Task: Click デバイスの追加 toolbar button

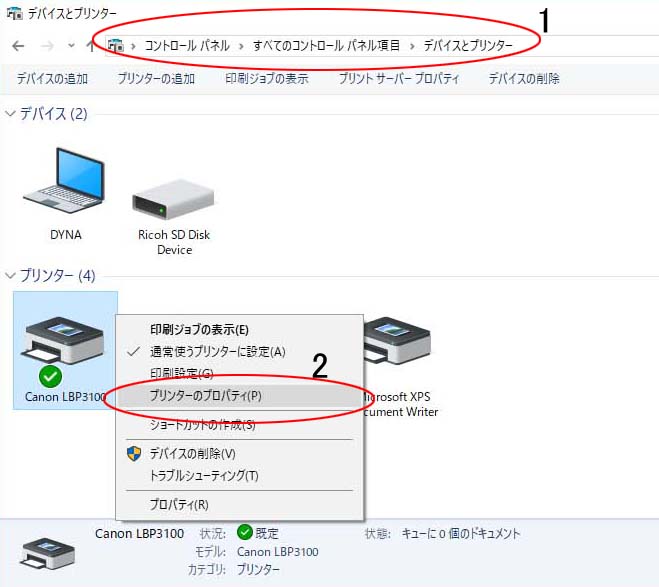Action: tap(52, 79)
